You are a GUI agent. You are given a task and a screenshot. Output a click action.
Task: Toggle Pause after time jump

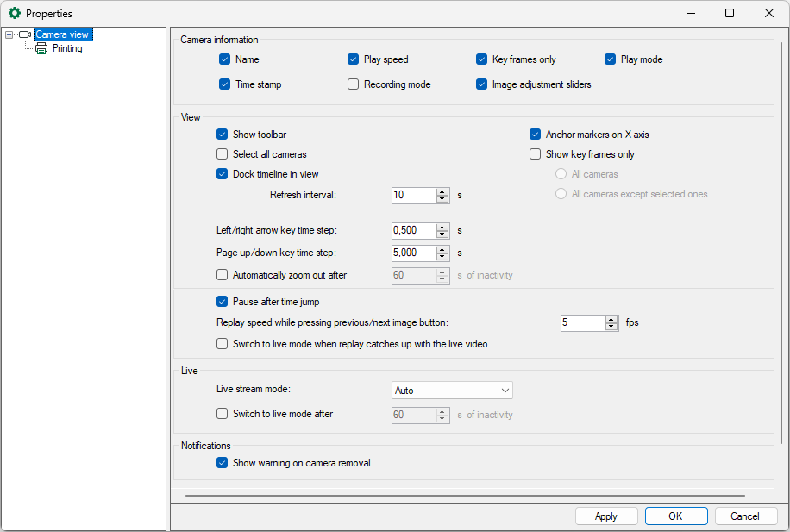coord(223,302)
